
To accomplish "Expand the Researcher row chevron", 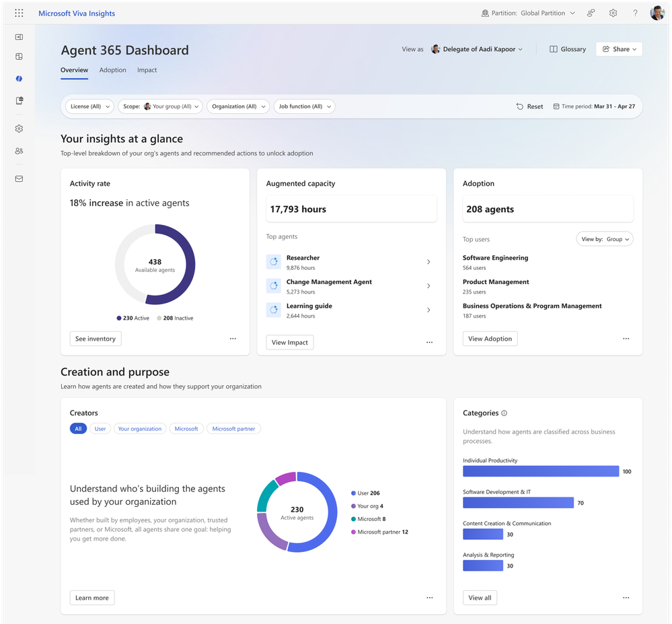I will (x=428, y=262).
